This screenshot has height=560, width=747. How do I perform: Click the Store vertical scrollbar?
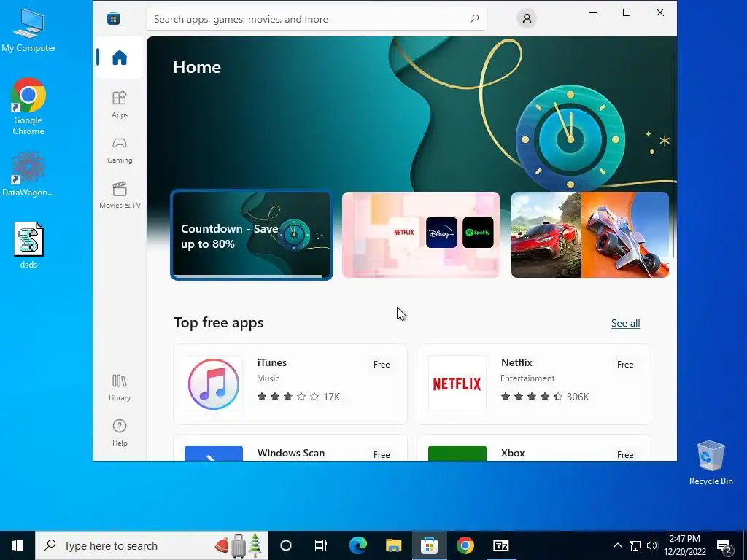(x=673, y=155)
